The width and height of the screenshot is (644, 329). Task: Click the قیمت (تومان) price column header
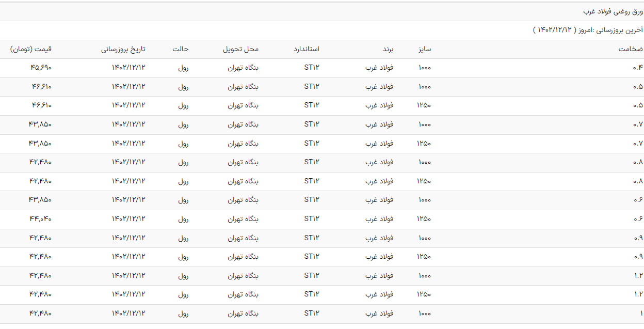coord(31,50)
